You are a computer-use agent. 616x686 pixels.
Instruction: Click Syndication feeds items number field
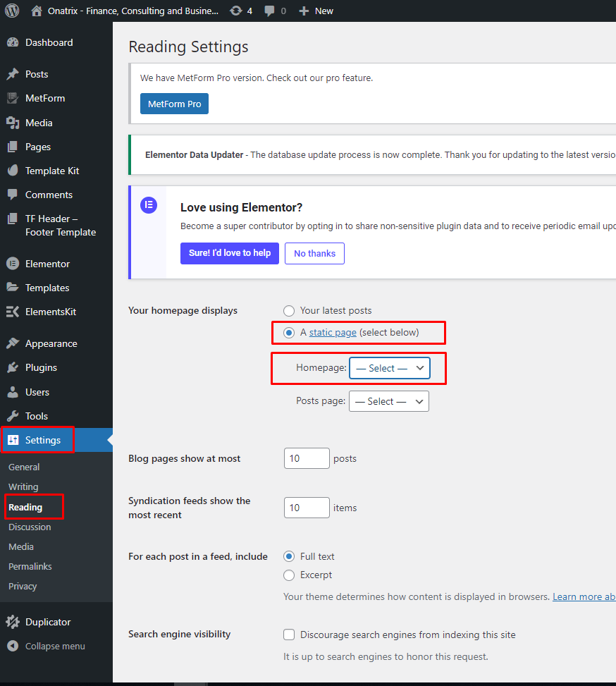[x=307, y=508]
